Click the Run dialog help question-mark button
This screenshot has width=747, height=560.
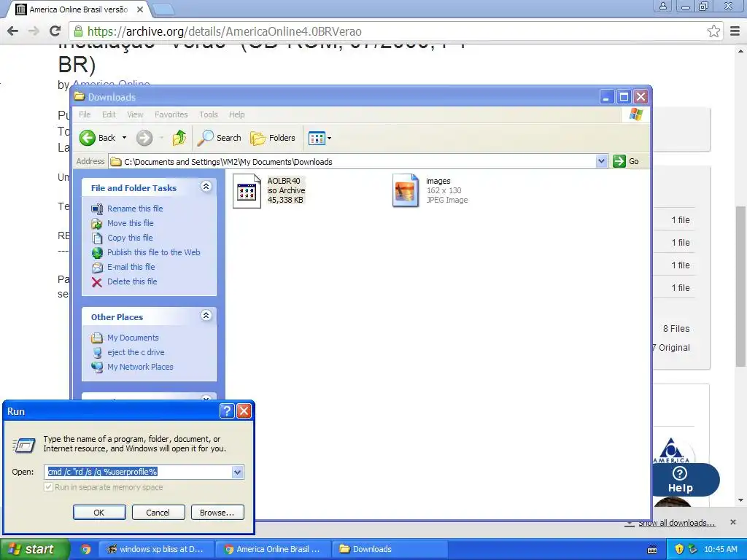tap(227, 411)
